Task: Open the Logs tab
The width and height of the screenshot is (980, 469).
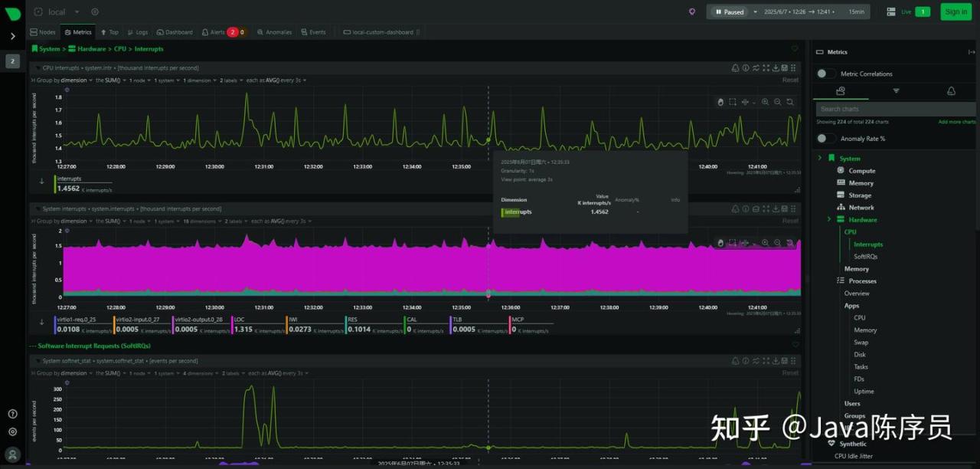Action: (x=138, y=32)
